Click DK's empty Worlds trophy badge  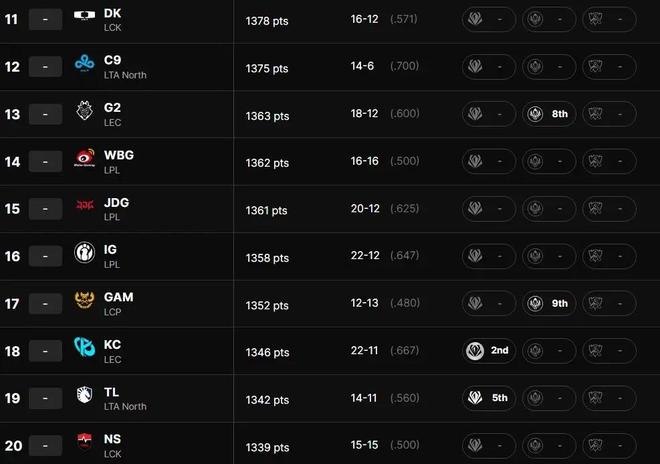(x=609, y=19)
